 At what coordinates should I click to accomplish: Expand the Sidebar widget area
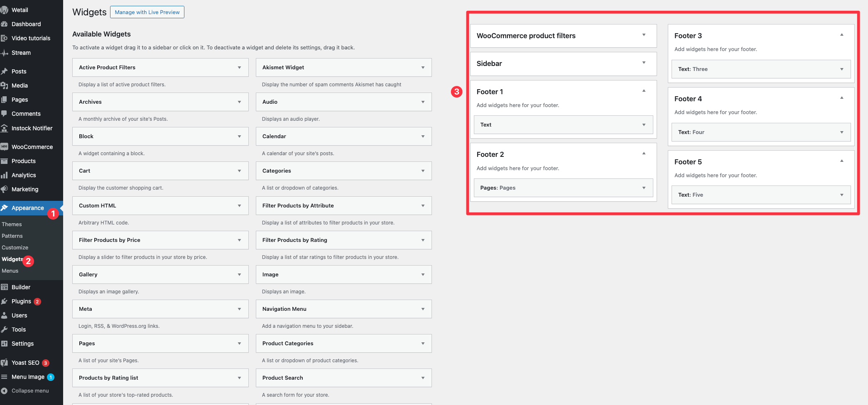pos(644,63)
